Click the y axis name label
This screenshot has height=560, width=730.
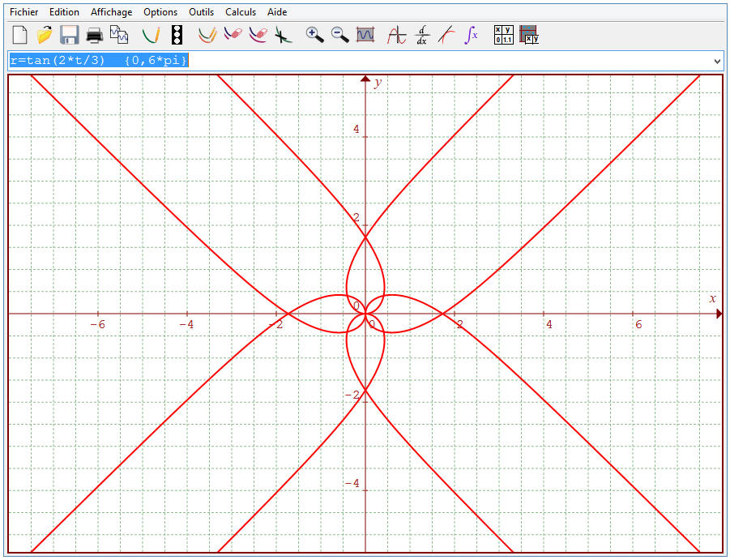[x=378, y=83]
